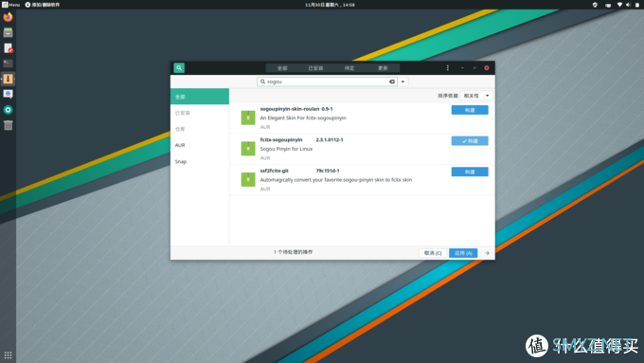Click the 取消 (C) cancel button
The image size is (644, 363).
point(433,253)
